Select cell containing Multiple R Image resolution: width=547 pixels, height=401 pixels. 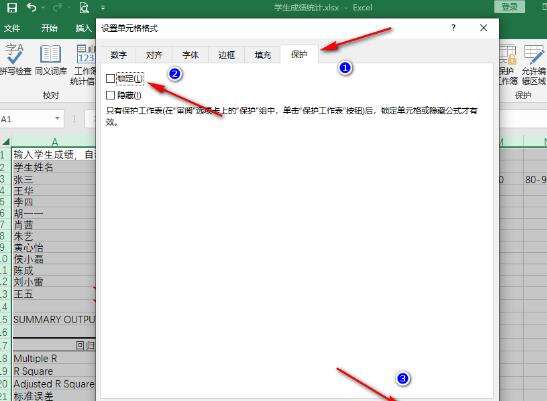(54, 358)
